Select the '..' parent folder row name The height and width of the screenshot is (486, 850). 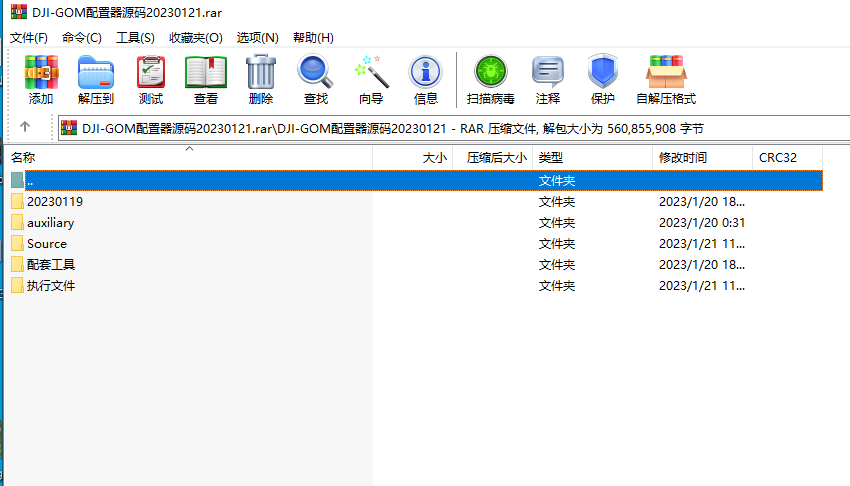point(30,181)
